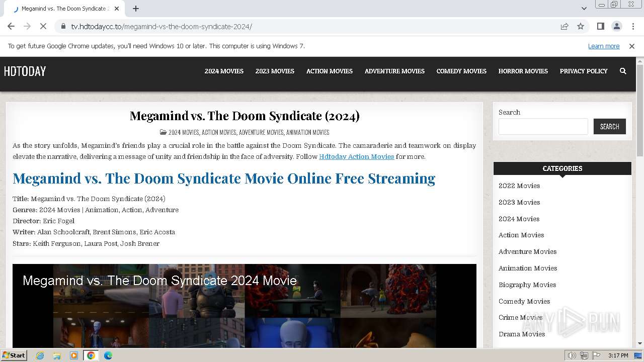
Task: View site info lock icon
Action: [x=63, y=26]
